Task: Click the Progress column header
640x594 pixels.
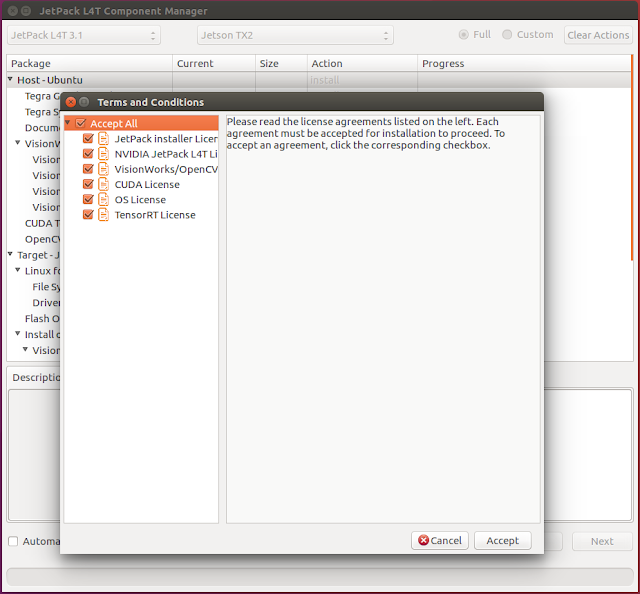Action: coord(524,64)
